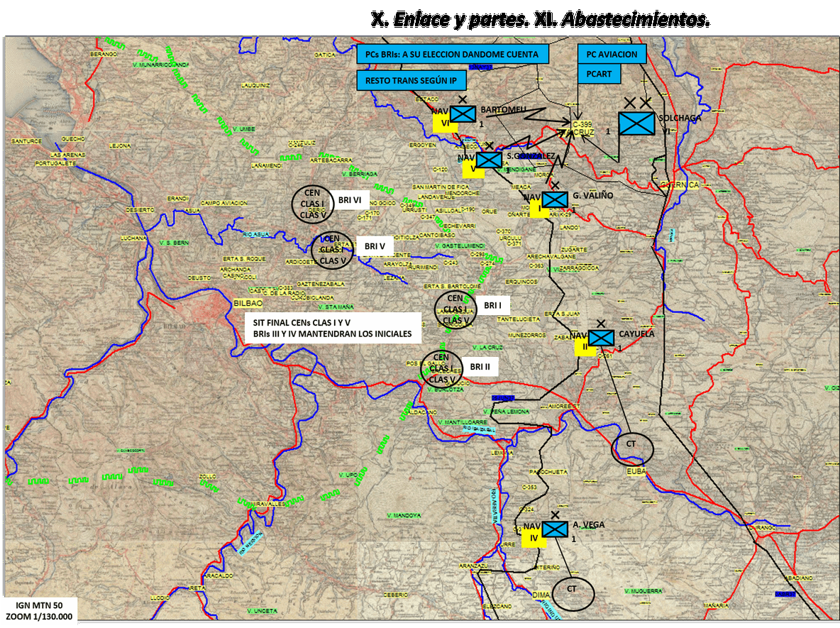Click the G. VALIÑO unit symbol
The height and width of the screenshot is (628, 840).
(555, 199)
